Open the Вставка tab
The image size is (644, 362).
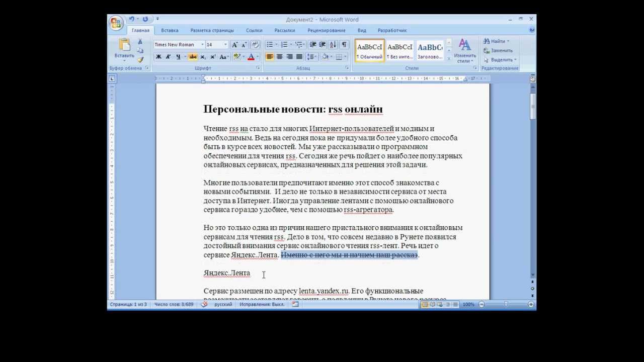[x=170, y=30]
